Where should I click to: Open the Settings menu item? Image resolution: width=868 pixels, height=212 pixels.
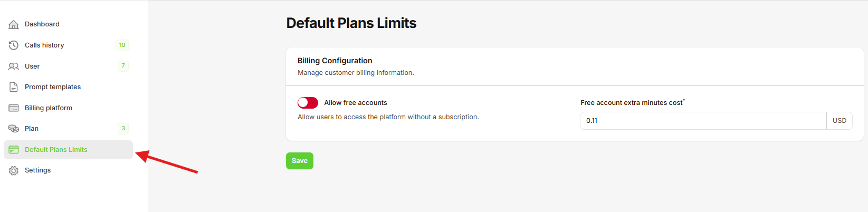[38, 170]
